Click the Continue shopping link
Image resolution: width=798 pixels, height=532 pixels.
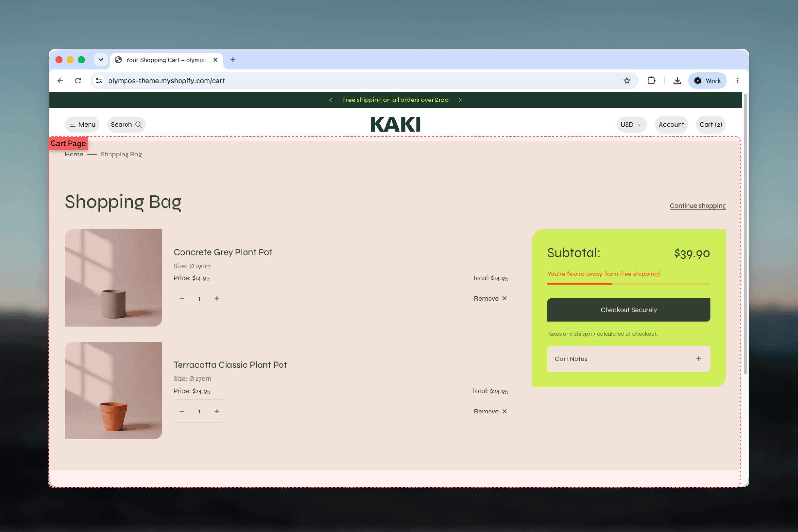(x=697, y=206)
